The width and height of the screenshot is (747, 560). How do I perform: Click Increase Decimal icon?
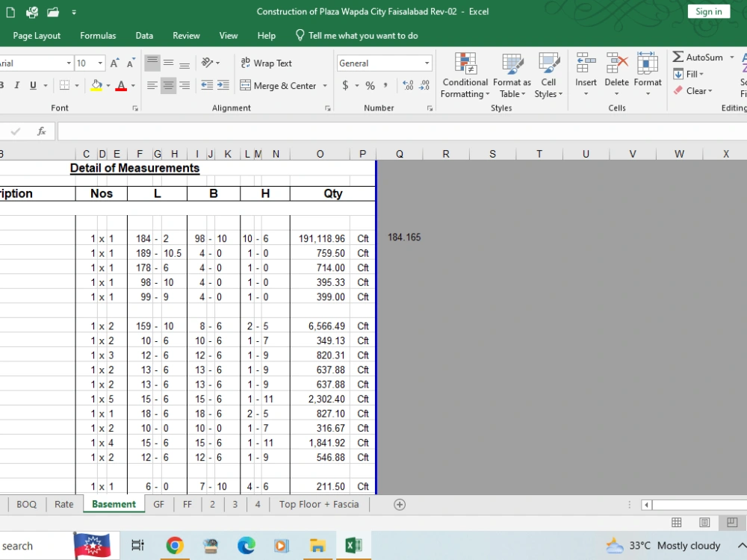click(x=409, y=85)
